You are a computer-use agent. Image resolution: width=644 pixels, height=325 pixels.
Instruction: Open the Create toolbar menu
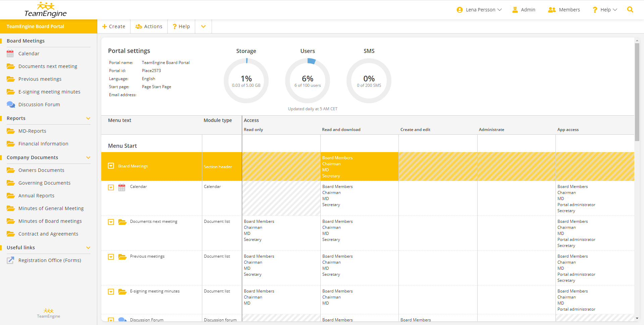tap(114, 26)
